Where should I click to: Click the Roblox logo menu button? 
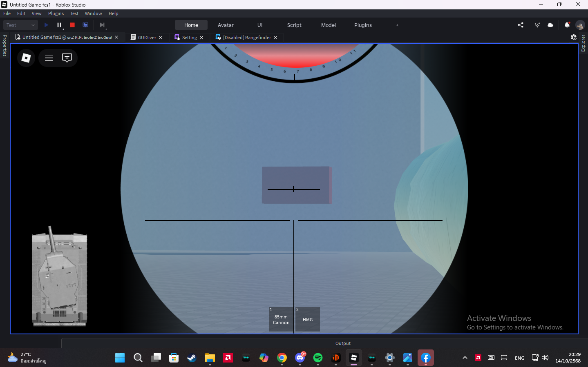(26, 58)
